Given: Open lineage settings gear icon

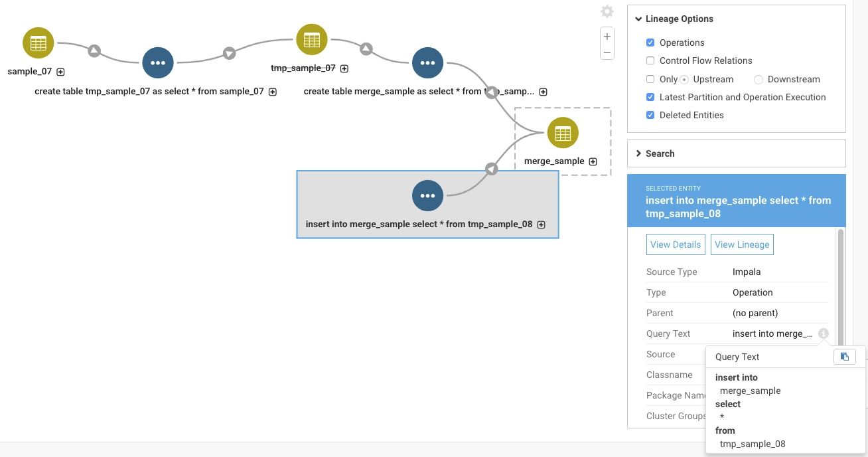Looking at the screenshot, I should tap(607, 11).
